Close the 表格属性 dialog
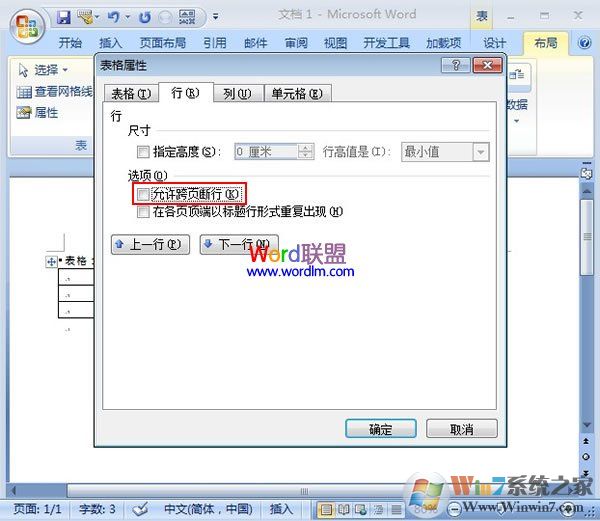Image resolution: width=600 pixels, height=521 pixels. (x=487, y=65)
